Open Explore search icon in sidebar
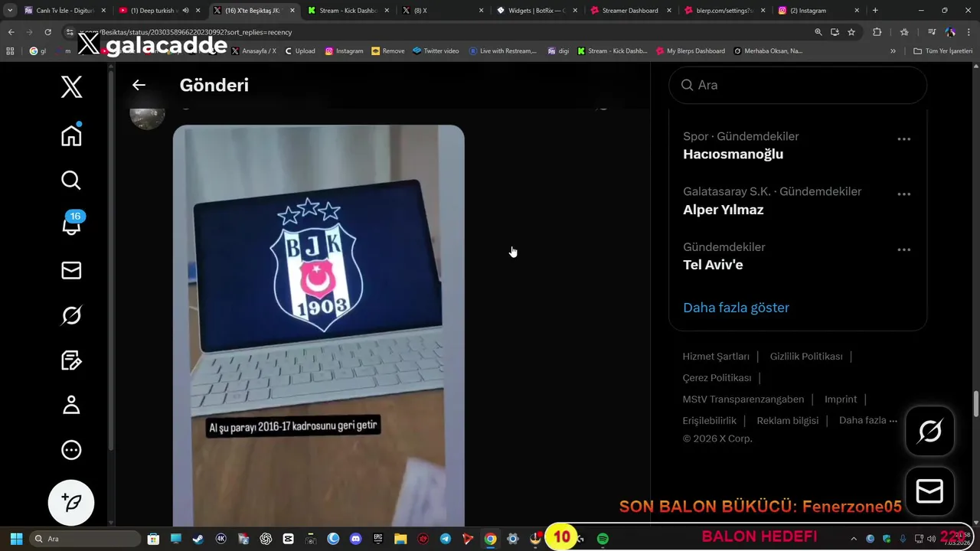980x551 pixels. point(71,181)
